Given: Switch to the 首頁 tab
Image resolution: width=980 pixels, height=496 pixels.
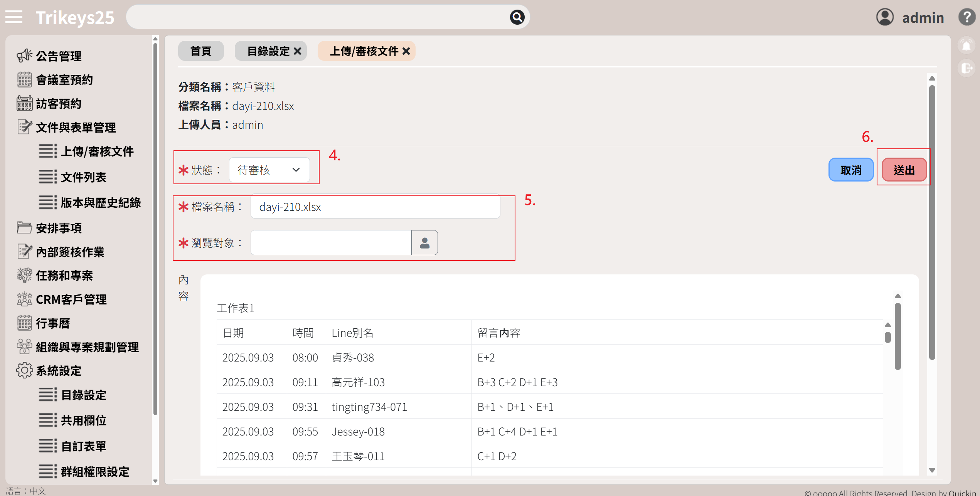Looking at the screenshot, I should click(x=201, y=51).
